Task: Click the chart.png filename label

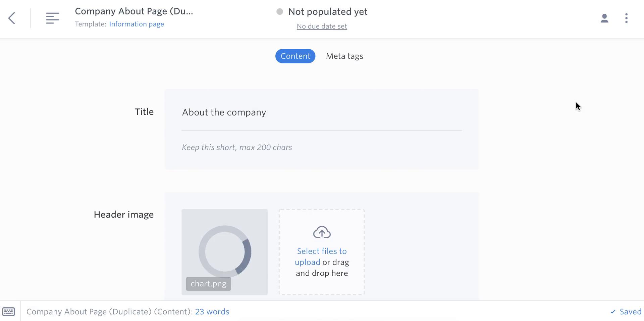Action: coord(208,284)
